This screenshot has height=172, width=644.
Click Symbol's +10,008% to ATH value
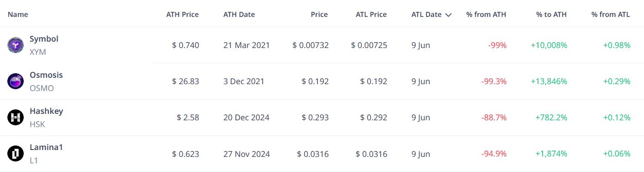(549, 45)
